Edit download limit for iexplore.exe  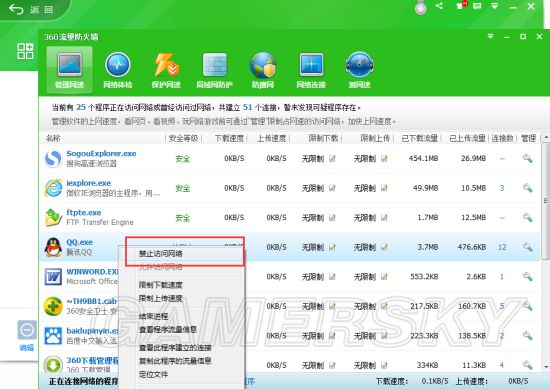coord(332,188)
